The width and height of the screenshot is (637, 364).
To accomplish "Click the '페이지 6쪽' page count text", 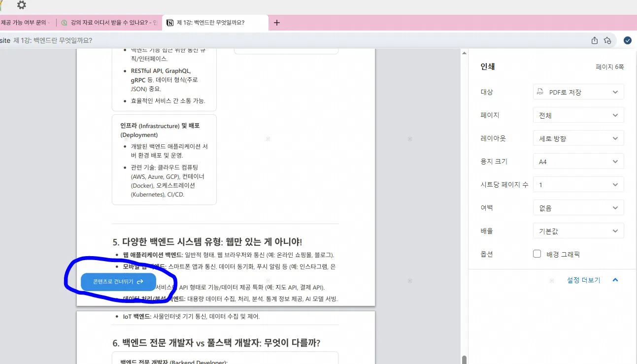I will pos(609,67).
